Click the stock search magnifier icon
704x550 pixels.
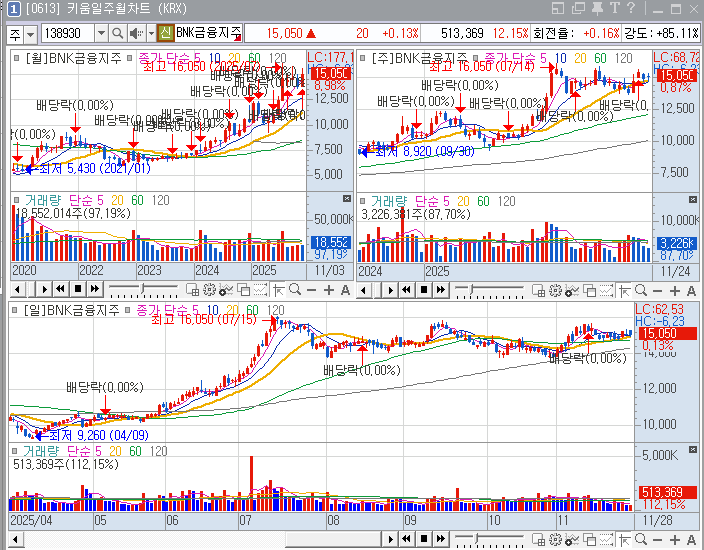click(x=117, y=33)
